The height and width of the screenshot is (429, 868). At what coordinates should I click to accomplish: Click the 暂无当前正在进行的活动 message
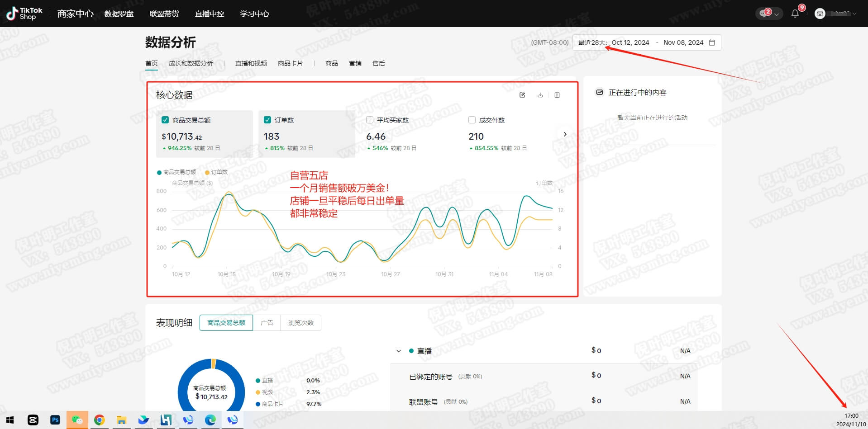tap(653, 118)
